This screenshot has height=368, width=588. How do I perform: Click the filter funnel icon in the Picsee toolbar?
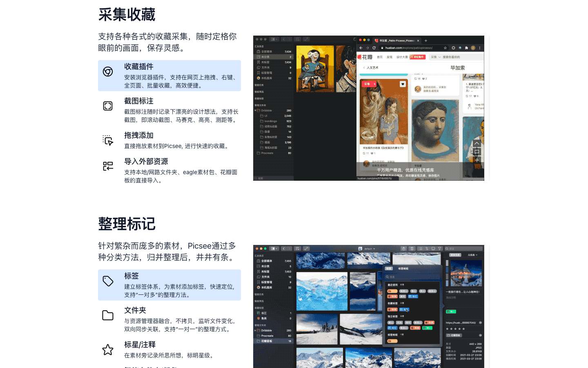point(439,249)
